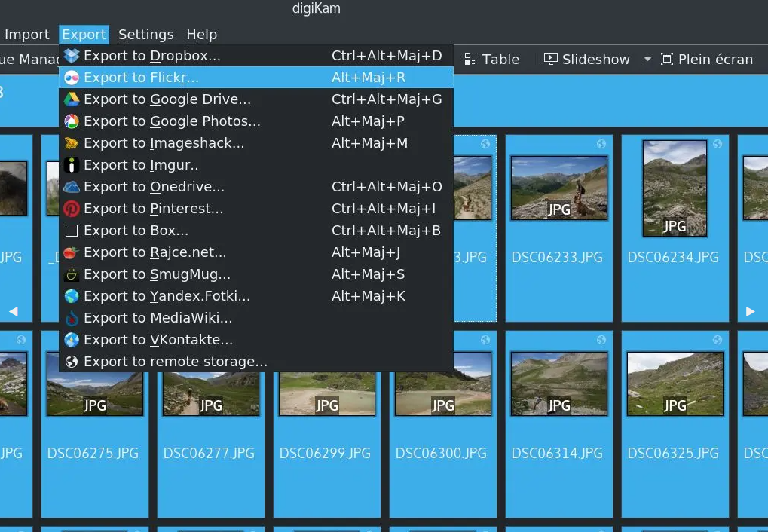Click the Box icon in Export menu
This screenshot has width=768, height=532.
point(72,231)
